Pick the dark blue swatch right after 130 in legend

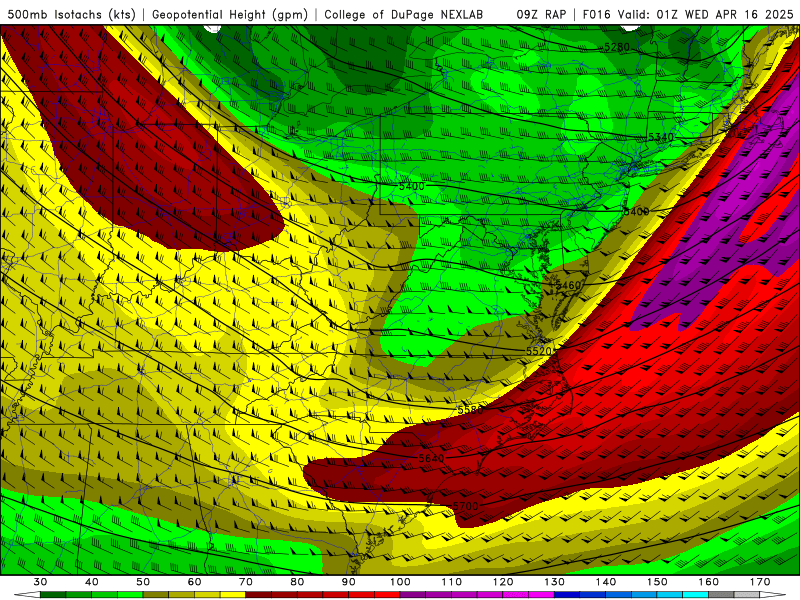[567, 595]
